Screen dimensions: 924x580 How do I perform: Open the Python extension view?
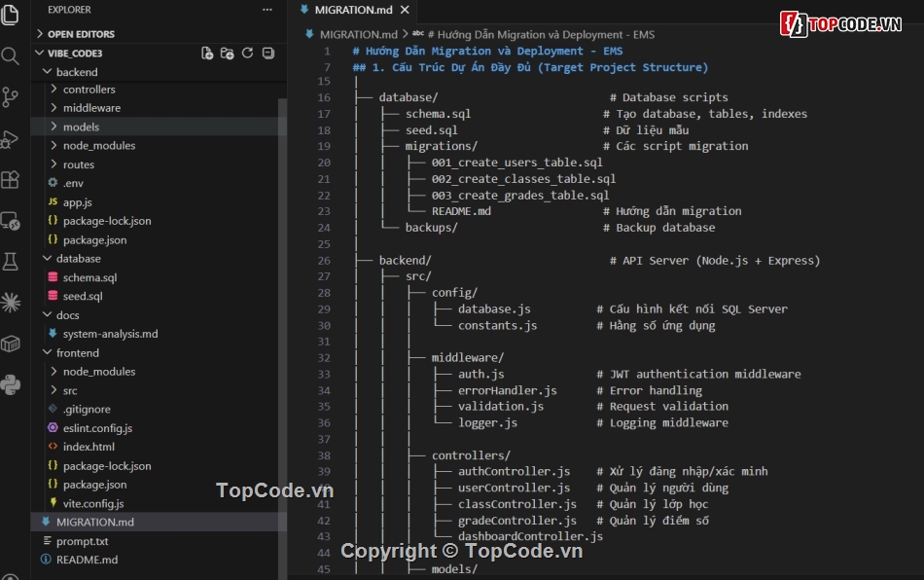11,384
